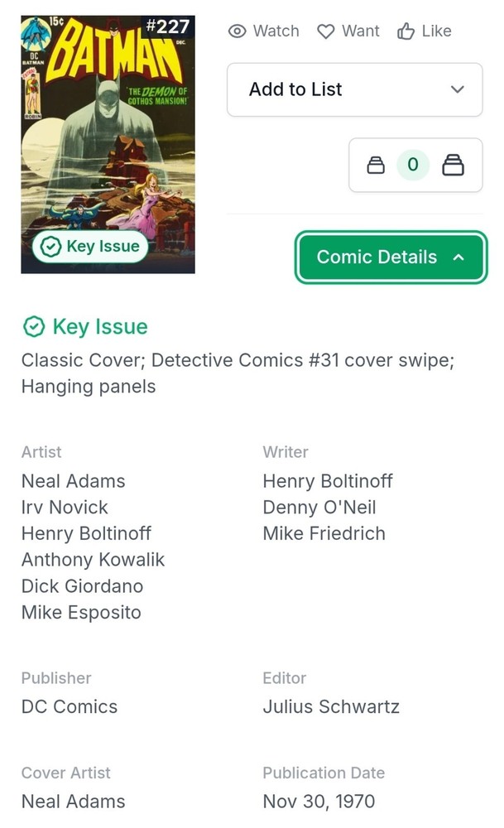Click the green Key Issue checkmark icon
The image size is (504, 828).
(34, 327)
